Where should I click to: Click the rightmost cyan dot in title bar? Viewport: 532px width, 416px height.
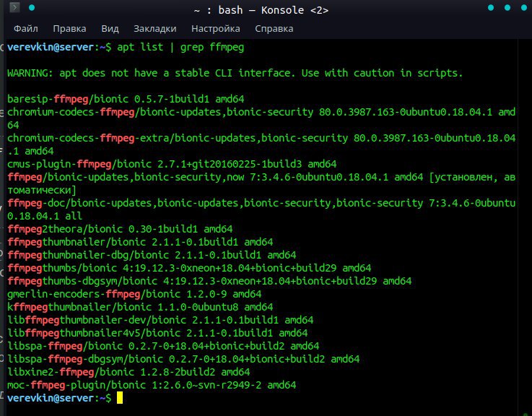pos(524,7)
